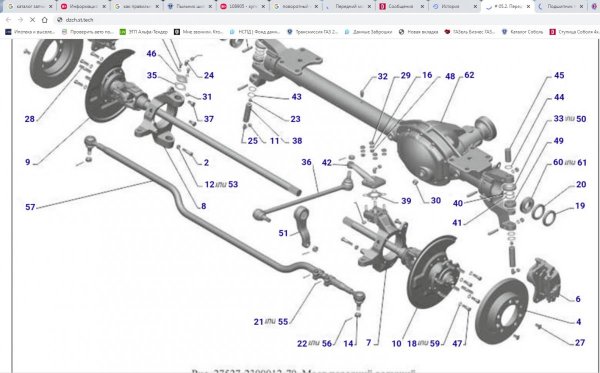600x373 pixels.
Task: Switch to the 'поворотный' Google tab
Action: (295, 7)
